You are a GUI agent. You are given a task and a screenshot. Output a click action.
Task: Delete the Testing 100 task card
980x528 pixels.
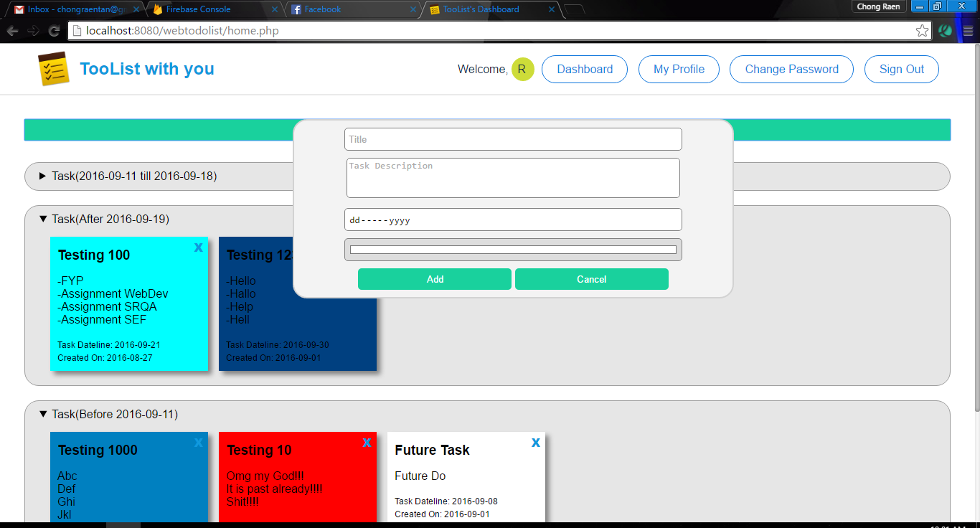[199, 247]
